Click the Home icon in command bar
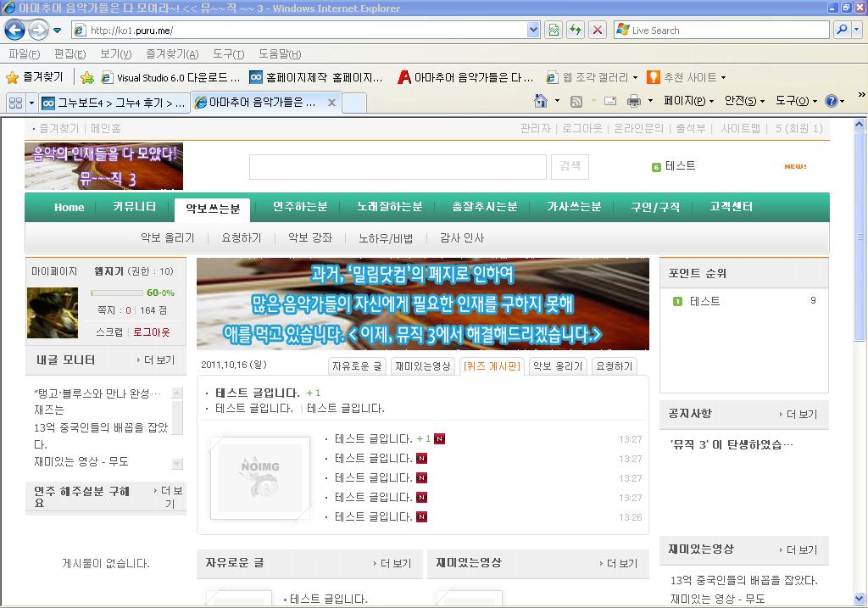 pos(541,101)
